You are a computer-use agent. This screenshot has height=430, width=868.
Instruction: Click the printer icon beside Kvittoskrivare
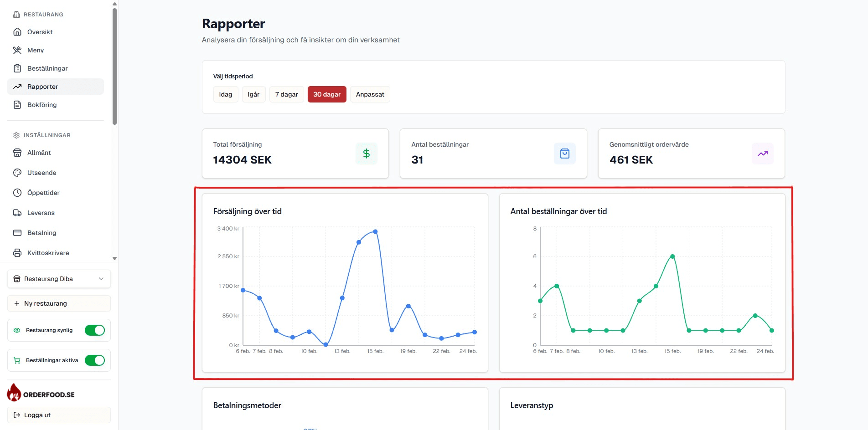(17, 253)
